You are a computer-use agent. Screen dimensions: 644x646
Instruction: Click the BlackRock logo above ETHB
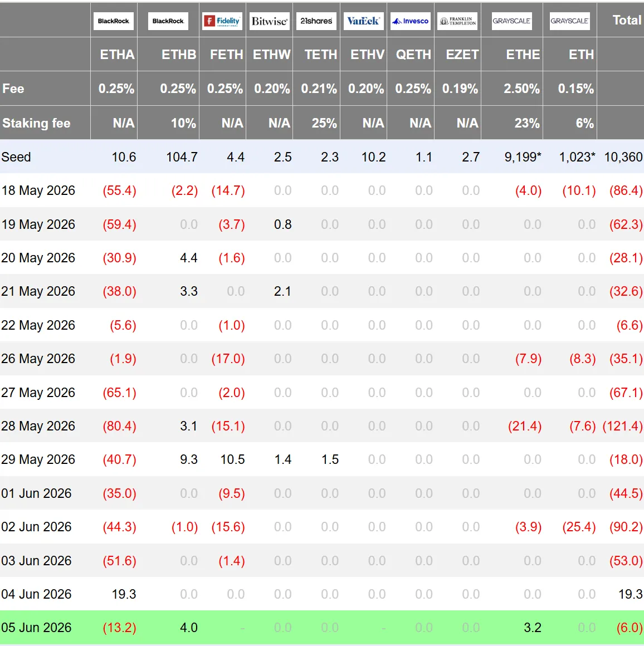168,21
